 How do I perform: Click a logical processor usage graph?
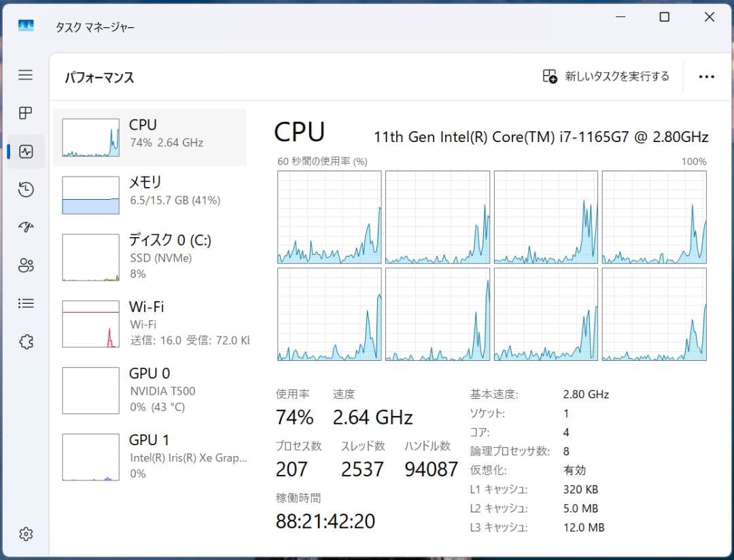(329, 216)
